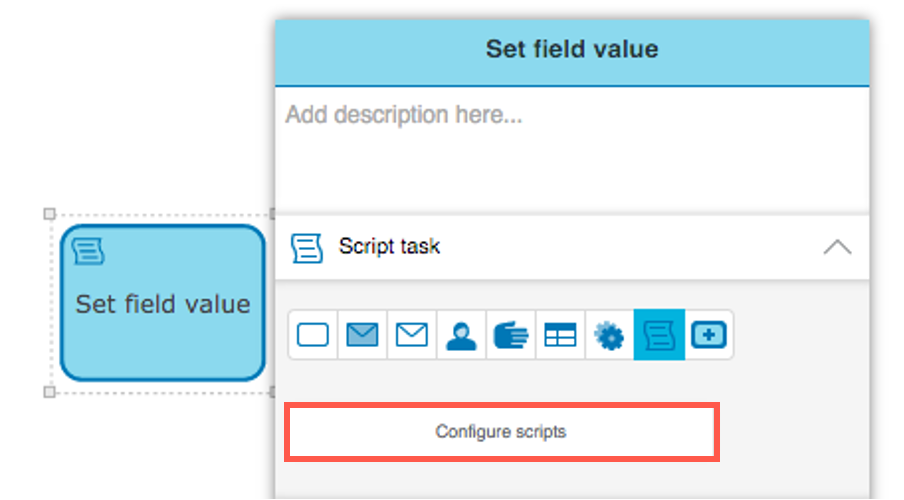Collapse the Script task section chevron

[837, 246]
